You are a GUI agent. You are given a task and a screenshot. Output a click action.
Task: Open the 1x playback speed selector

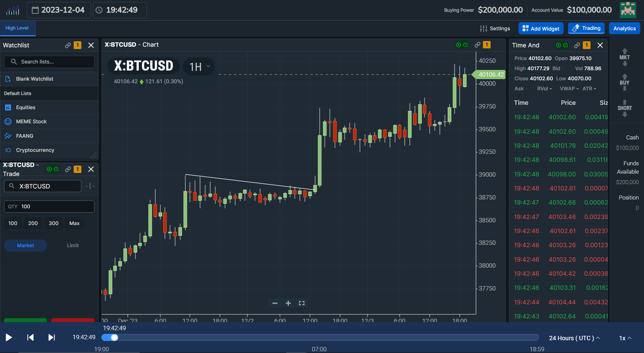click(624, 338)
